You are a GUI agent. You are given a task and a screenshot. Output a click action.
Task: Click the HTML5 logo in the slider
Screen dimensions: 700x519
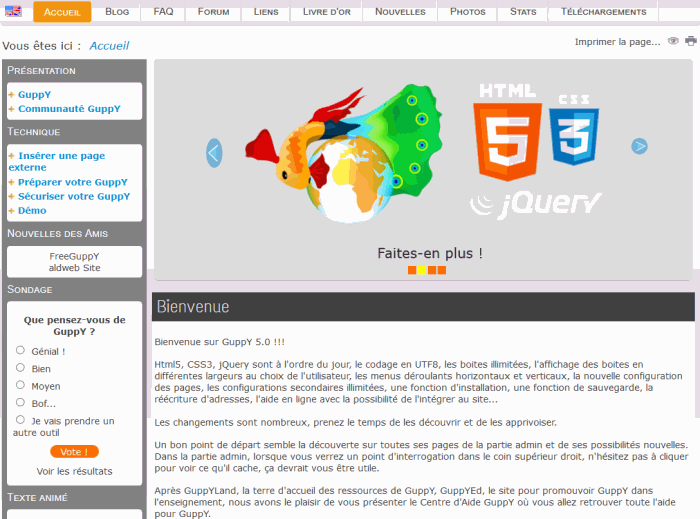click(507, 132)
